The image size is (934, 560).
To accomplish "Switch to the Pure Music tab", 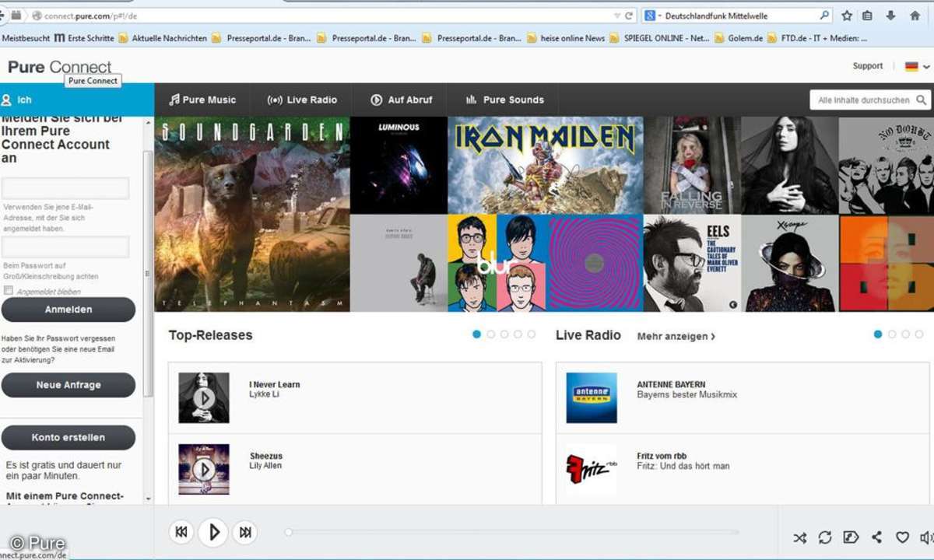I will (203, 100).
